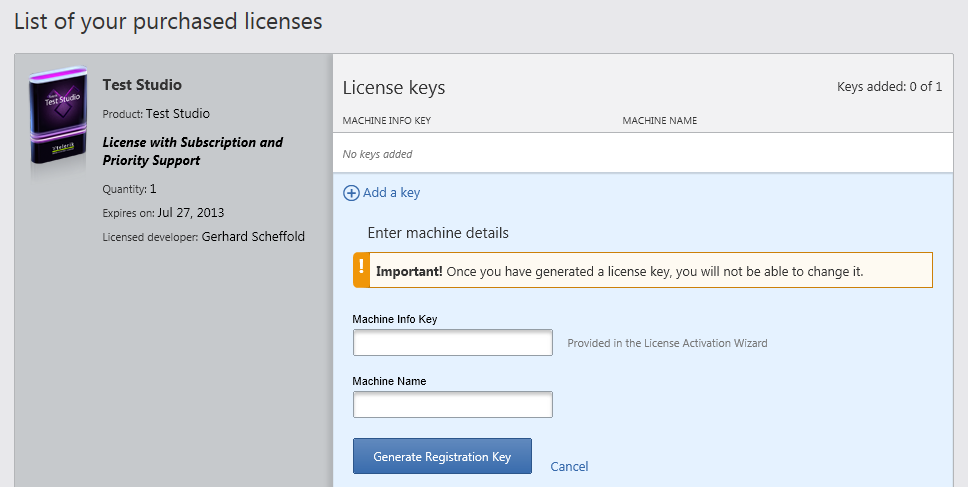This screenshot has width=968, height=487.
Task: Focus the Machine Info Key text field
Action: coord(452,343)
